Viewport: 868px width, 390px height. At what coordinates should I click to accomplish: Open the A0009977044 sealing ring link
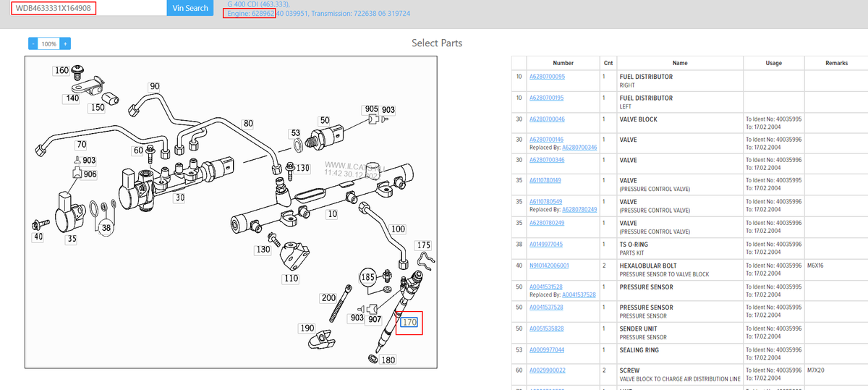pyautogui.click(x=546, y=350)
